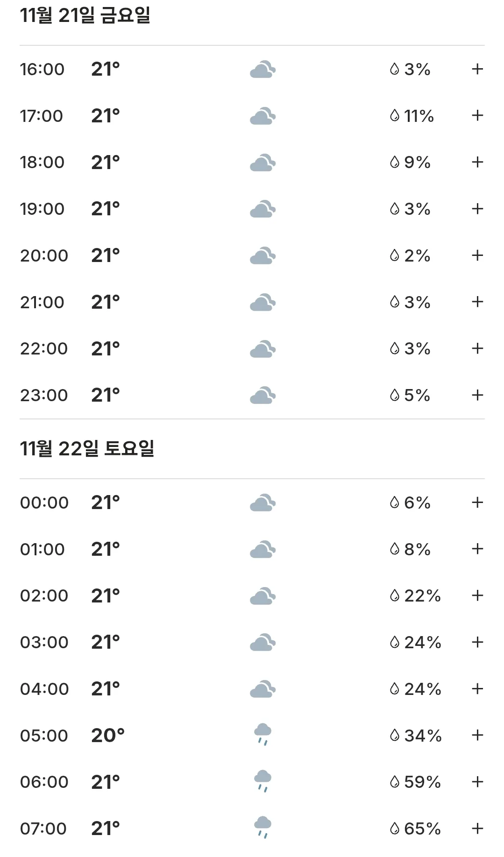The image size is (504, 857).
Task: Expand the 02:00 forecast plus button
Action: click(477, 595)
